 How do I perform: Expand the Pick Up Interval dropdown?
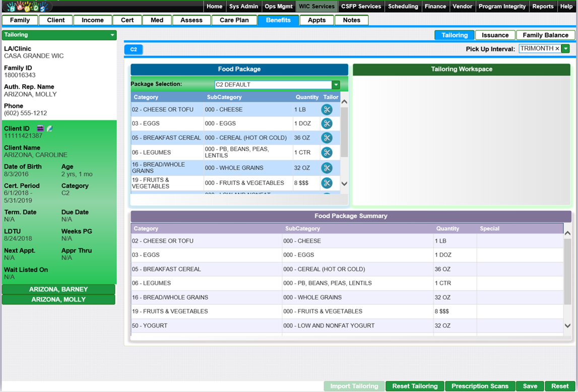point(565,49)
